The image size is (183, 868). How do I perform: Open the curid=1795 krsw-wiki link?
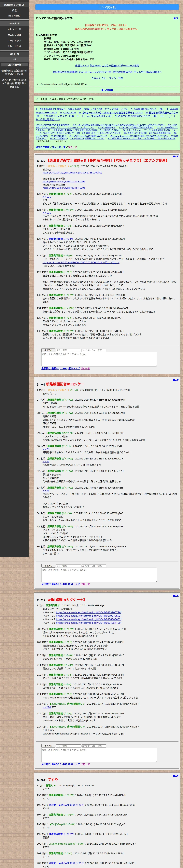64,182
